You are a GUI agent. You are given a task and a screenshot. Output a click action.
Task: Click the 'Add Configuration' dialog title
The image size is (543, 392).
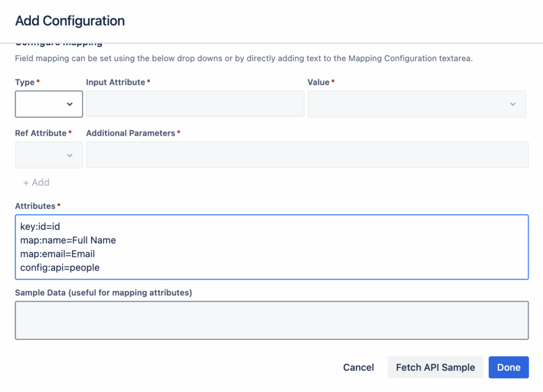[x=70, y=21]
